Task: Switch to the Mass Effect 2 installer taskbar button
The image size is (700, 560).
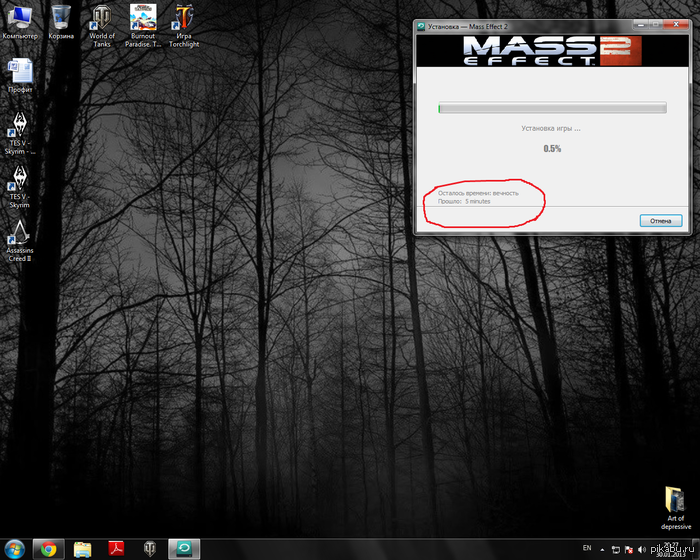Action: [185, 547]
